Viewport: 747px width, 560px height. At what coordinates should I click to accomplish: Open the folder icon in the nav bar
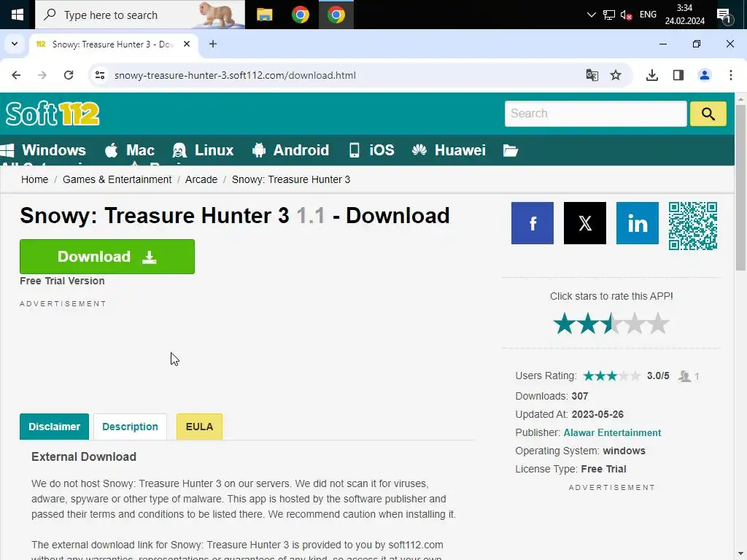(x=510, y=150)
